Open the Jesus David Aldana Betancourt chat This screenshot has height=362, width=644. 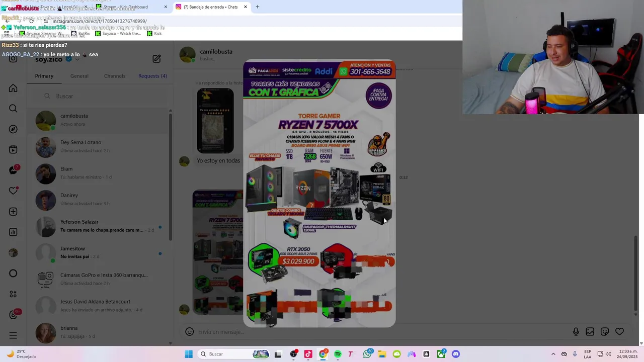98,306
